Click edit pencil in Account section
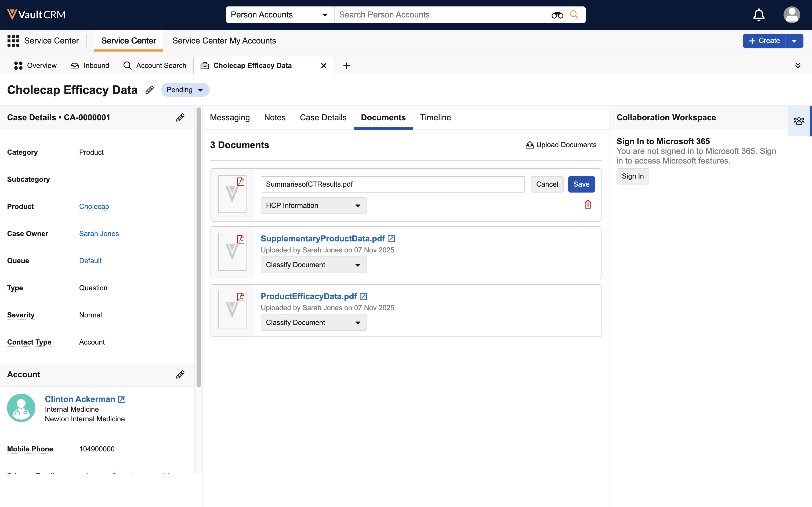812x507 pixels. [x=180, y=374]
